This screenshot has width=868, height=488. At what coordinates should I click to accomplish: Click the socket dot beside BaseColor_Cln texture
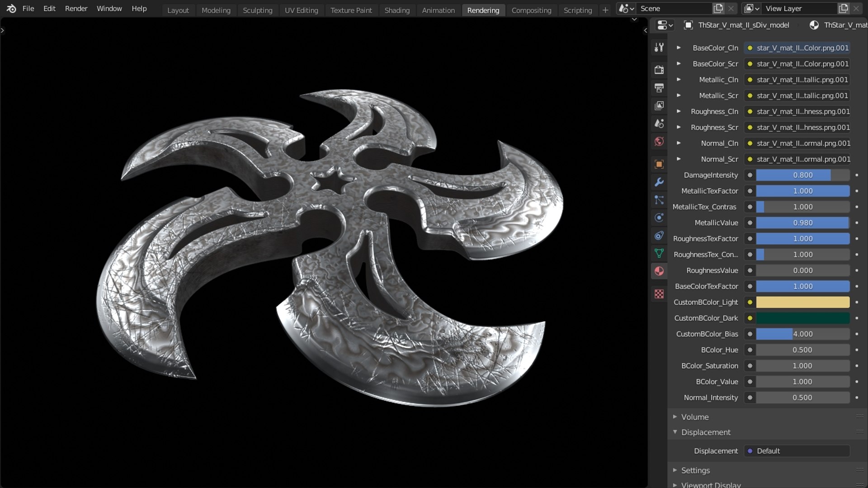pos(750,48)
